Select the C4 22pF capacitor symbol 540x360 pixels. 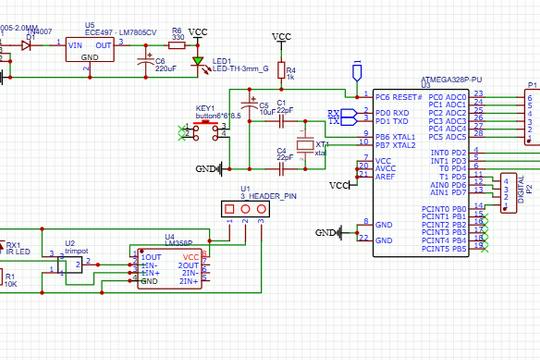[x=281, y=169]
